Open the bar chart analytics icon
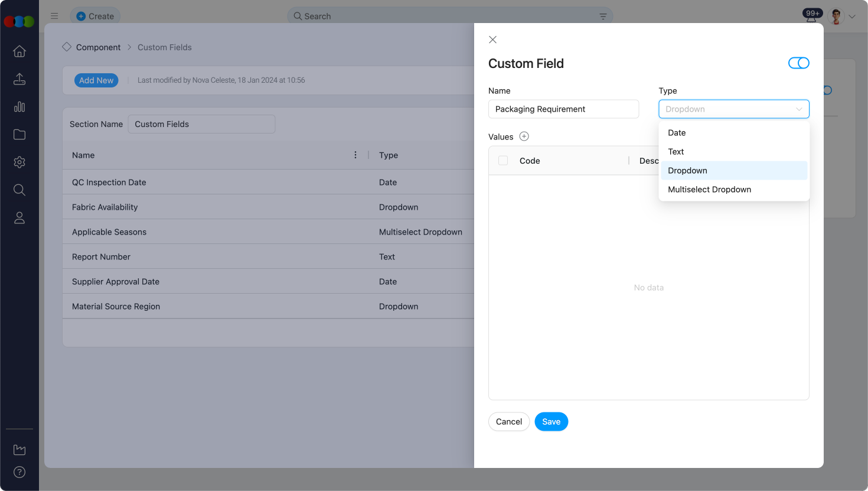Screen dimensions: 868x491 click(x=19, y=107)
